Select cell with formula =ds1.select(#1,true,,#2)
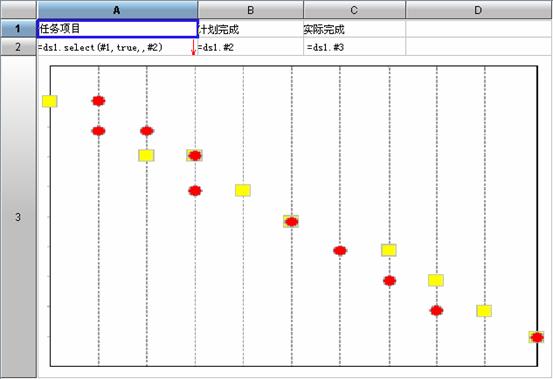 point(117,47)
